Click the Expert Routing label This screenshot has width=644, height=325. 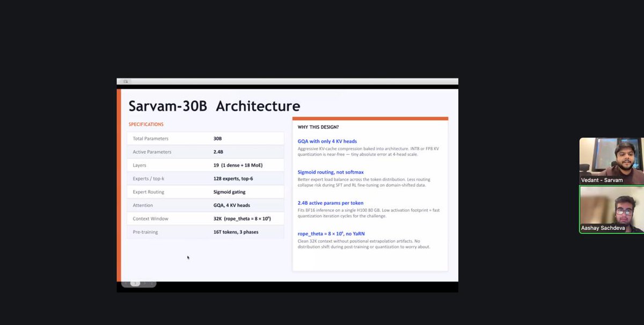(x=149, y=192)
